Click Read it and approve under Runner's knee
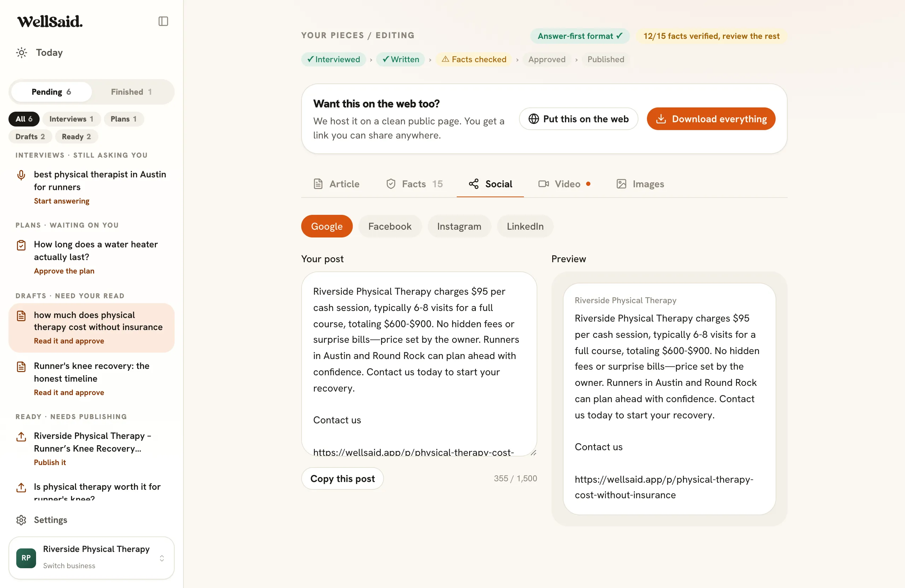 click(x=69, y=392)
